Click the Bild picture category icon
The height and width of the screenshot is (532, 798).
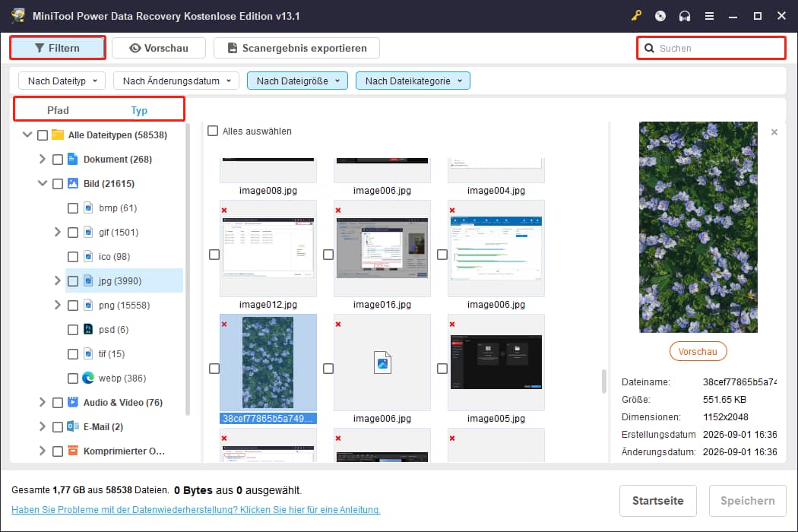pyautogui.click(x=73, y=183)
